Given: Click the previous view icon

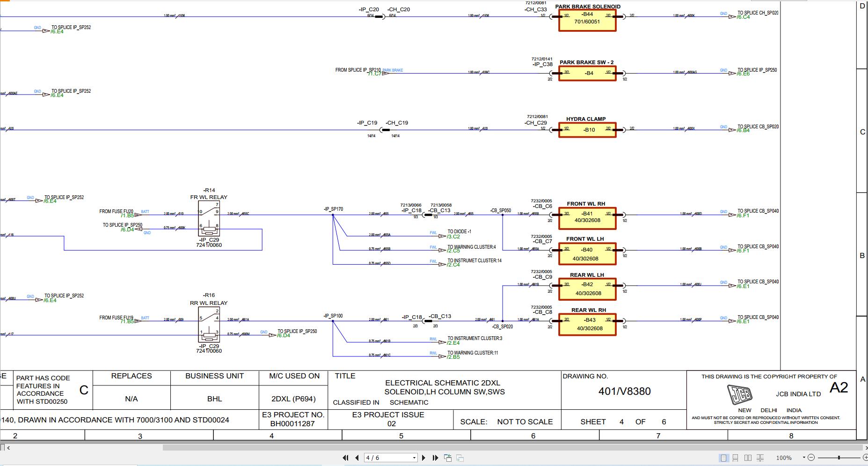Looking at the screenshot, I should pos(447,458).
